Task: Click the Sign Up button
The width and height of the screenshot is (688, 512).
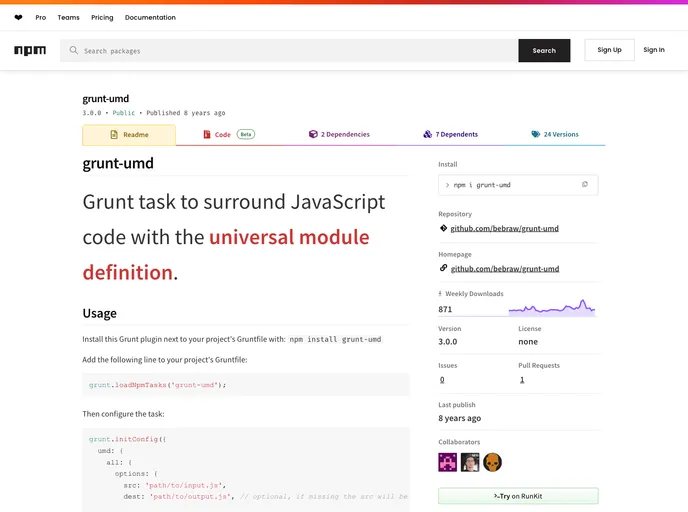Action: tap(609, 50)
